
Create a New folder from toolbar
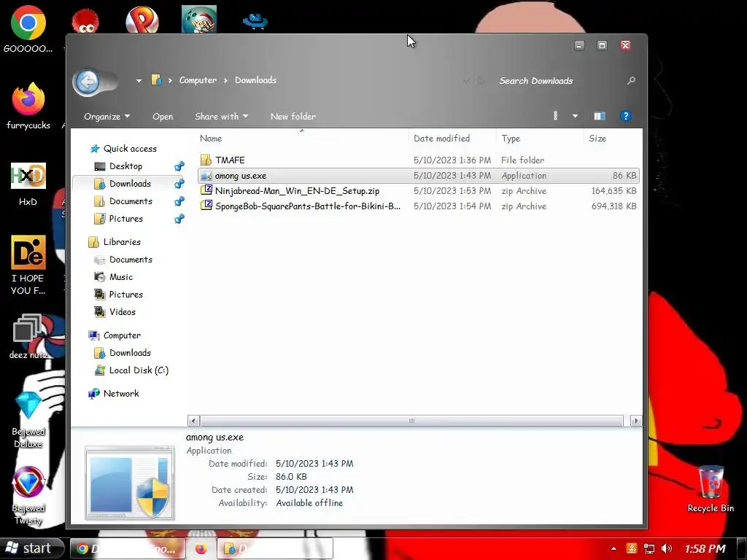293,117
